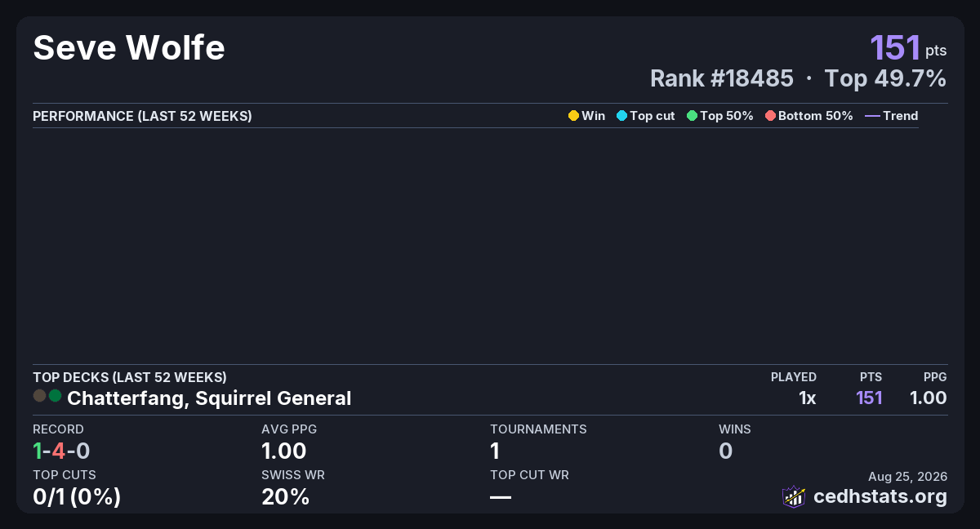Image resolution: width=980 pixels, height=529 pixels.
Task: Click the red Bottom 50% legend dot
Action: click(770, 116)
